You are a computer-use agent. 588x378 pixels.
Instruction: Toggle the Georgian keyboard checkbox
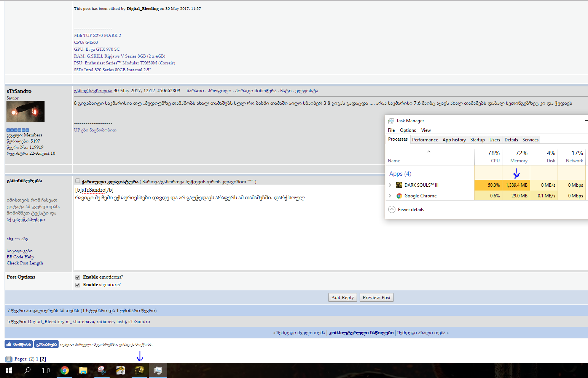click(x=78, y=181)
